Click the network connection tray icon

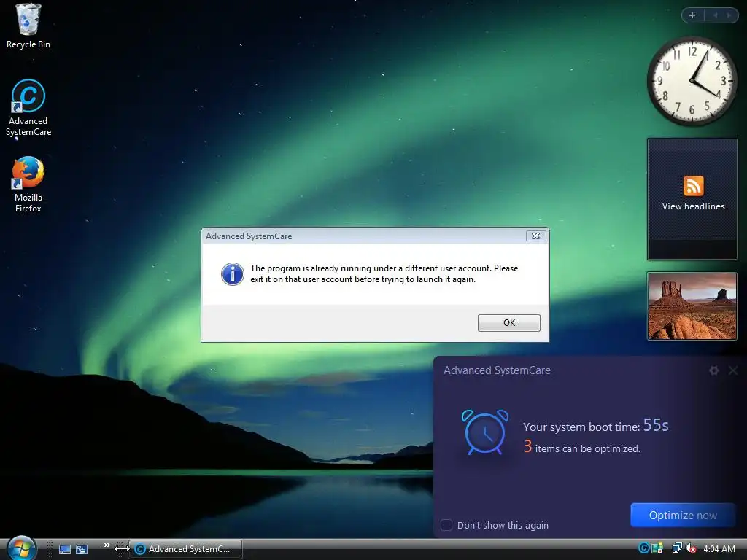pyautogui.click(x=676, y=548)
